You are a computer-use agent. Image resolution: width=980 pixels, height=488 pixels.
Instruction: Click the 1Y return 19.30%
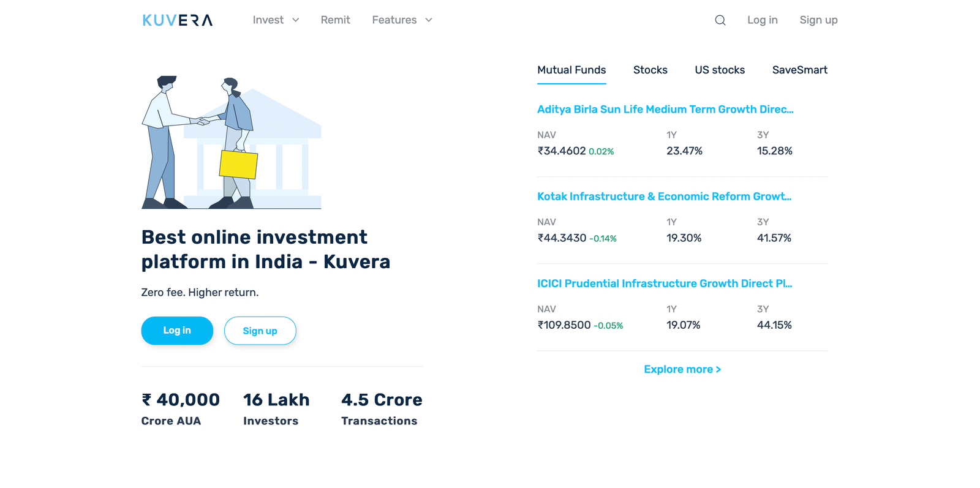point(684,238)
